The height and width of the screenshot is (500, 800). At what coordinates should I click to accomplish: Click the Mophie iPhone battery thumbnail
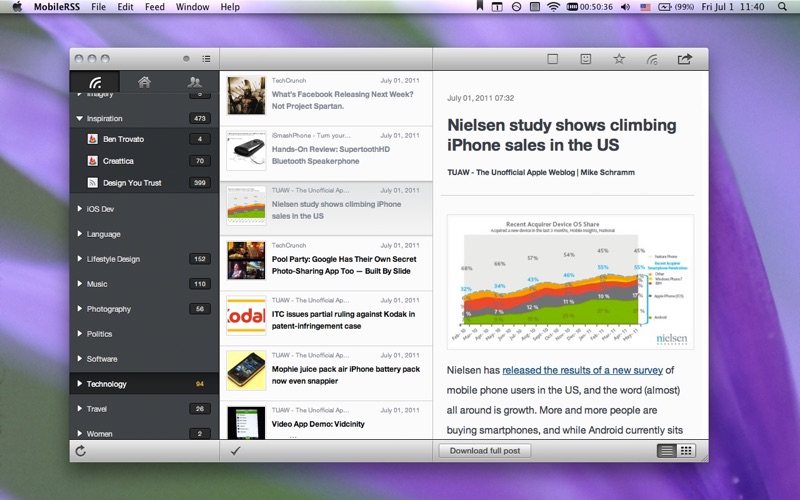pos(246,370)
